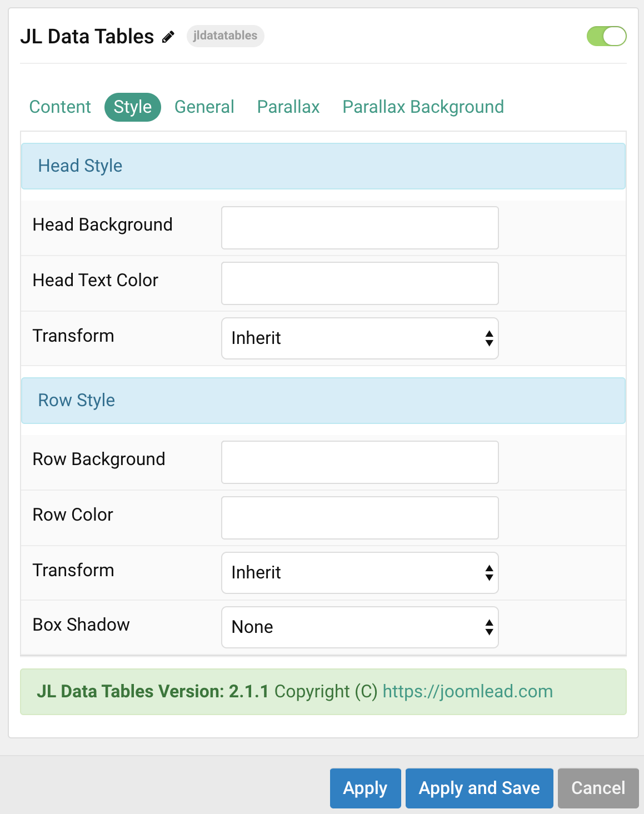The image size is (644, 814).
Task: Open the Transform dropdown under Row Style
Action: click(x=360, y=573)
